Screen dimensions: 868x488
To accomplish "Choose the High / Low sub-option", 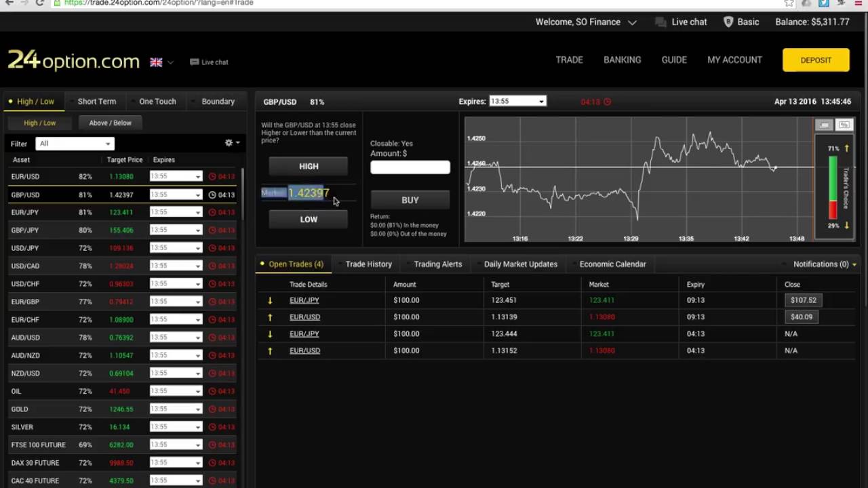I will [39, 123].
